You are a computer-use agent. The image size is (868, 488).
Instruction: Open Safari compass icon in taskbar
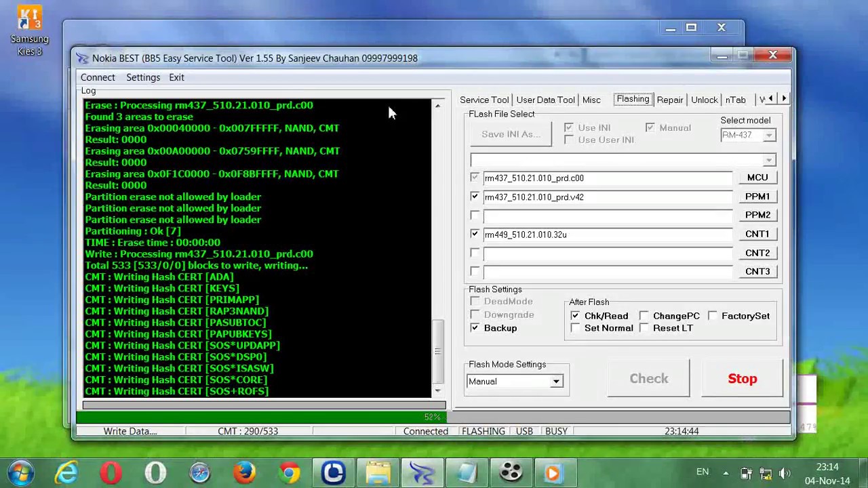click(200, 472)
